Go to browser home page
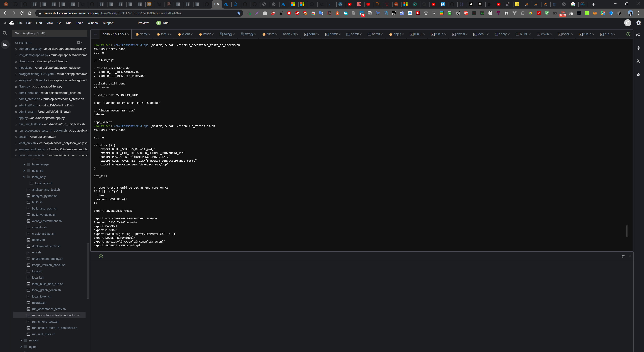The height and width of the screenshot is (352, 644). coord(30,13)
